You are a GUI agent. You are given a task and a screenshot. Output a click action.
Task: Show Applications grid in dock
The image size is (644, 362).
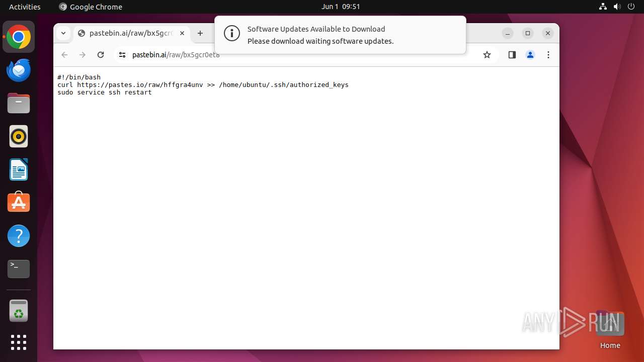click(x=19, y=342)
